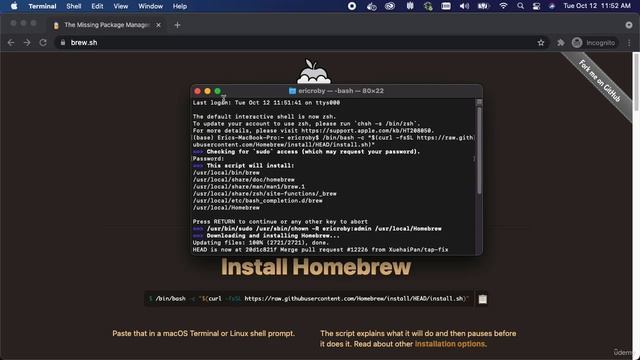Image resolution: width=640 pixels, height=360 pixels.
Task: Click the Password: prompt line
Action: pyautogui.click(x=208, y=159)
